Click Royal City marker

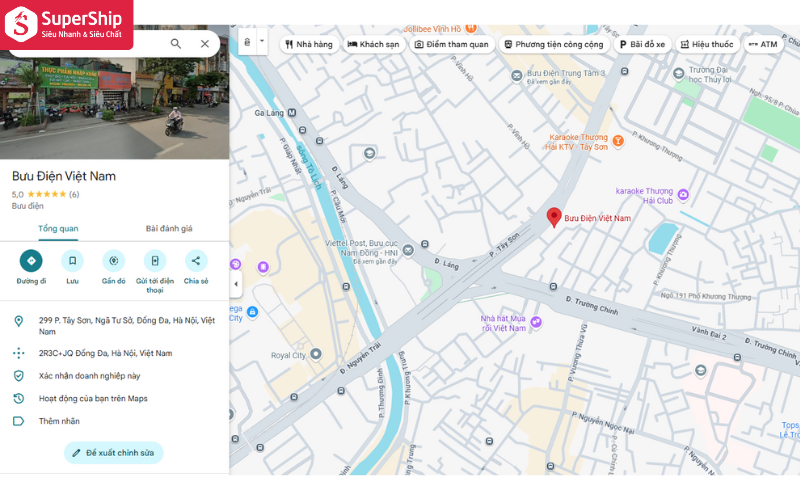point(316,354)
